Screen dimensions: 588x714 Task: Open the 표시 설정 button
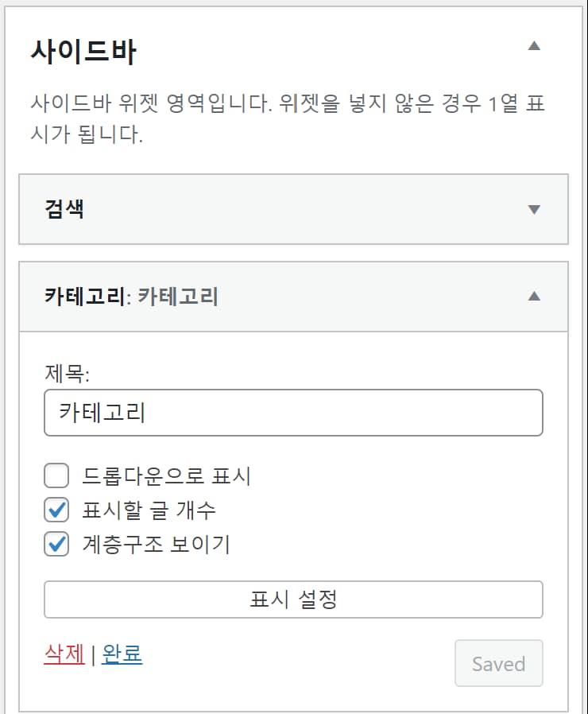pyautogui.click(x=293, y=600)
